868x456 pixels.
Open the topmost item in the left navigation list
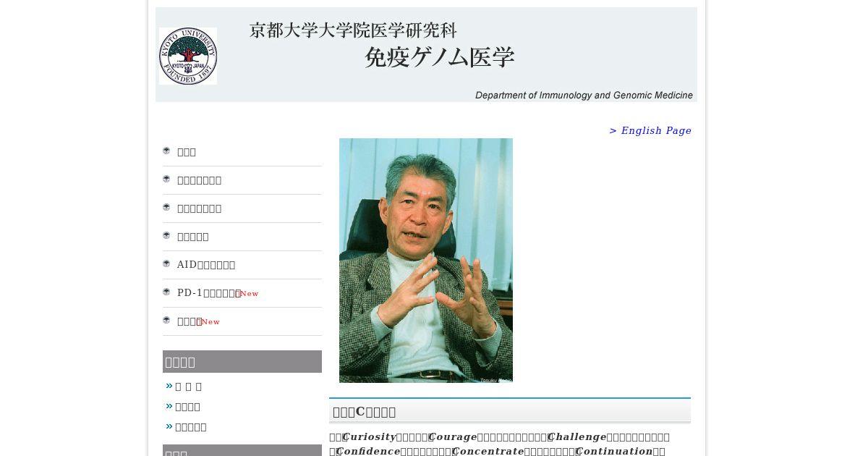click(x=187, y=152)
